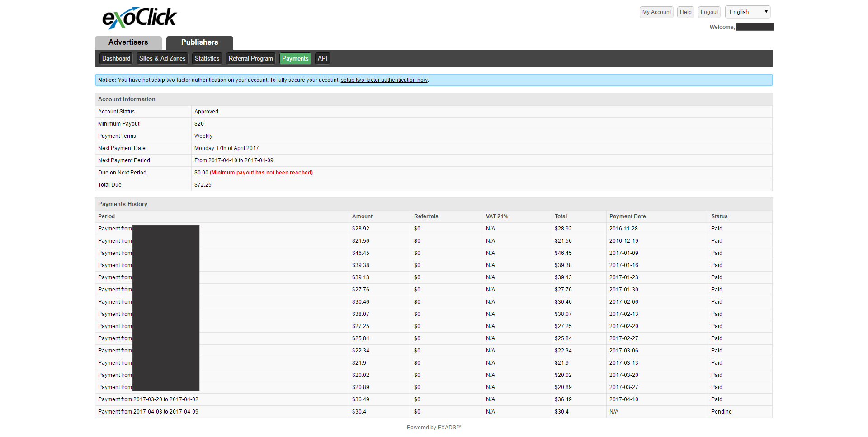This screenshot has width=868, height=437.
Task: Open the API section
Action: 322,59
